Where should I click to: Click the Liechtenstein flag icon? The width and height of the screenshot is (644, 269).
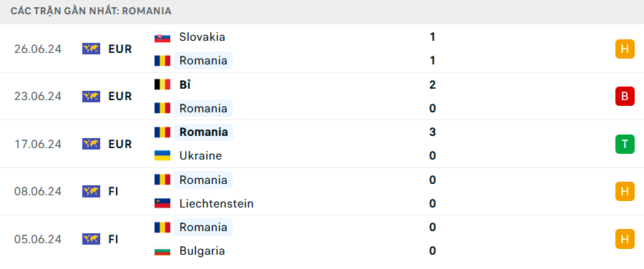(162, 203)
